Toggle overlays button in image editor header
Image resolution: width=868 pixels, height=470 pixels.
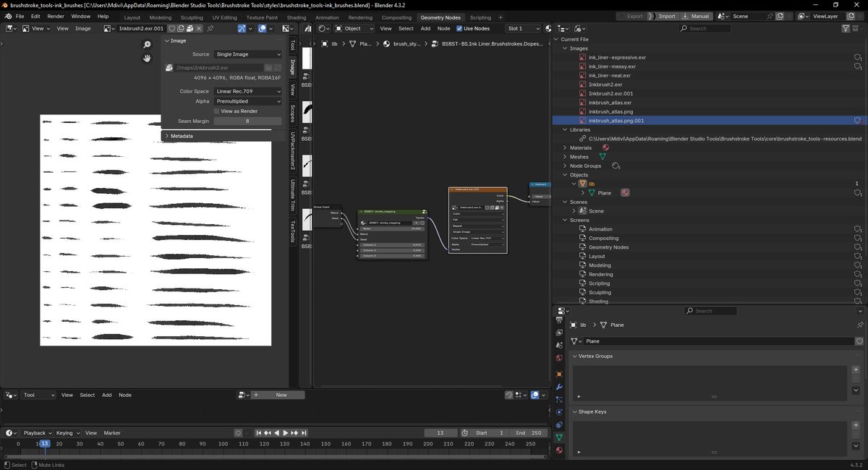coord(263,28)
